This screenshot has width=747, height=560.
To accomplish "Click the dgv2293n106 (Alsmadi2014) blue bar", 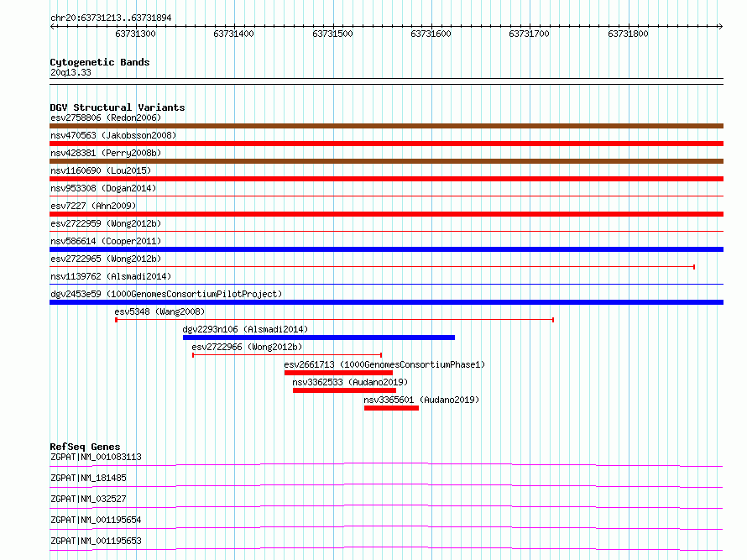I will coord(319,338).
